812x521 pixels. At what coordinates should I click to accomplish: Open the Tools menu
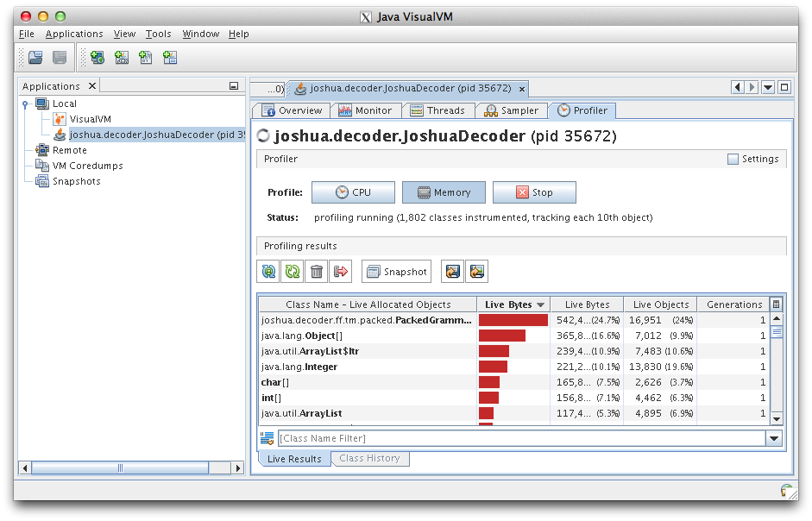tap(158, 34)
